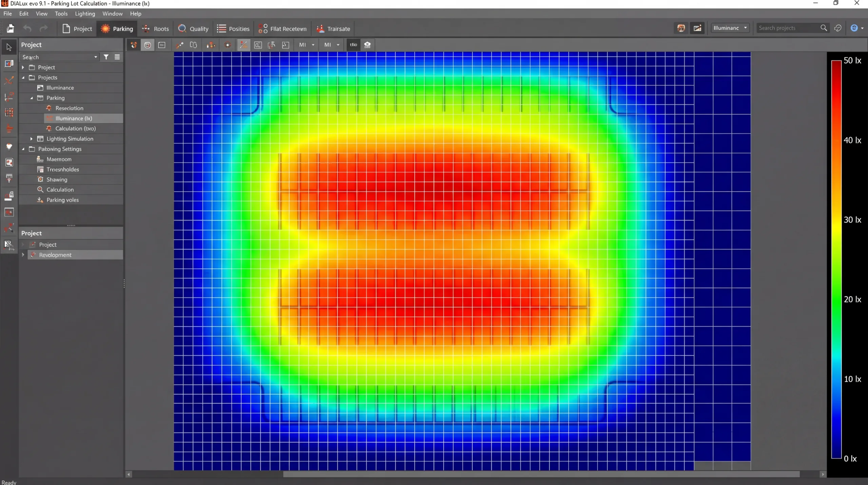This screenshot has height=485, width=868.
Task: Click the refresh icon beside search projects
Action: (838, 28)
